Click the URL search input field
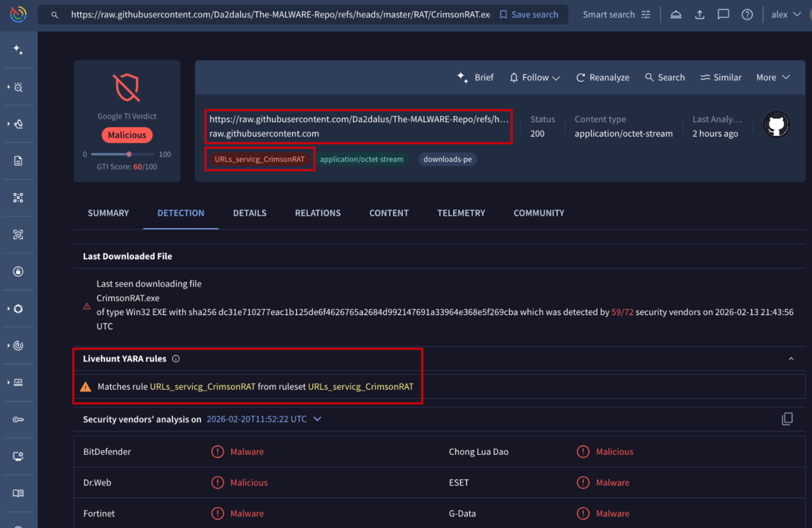 tap(281, 15)
